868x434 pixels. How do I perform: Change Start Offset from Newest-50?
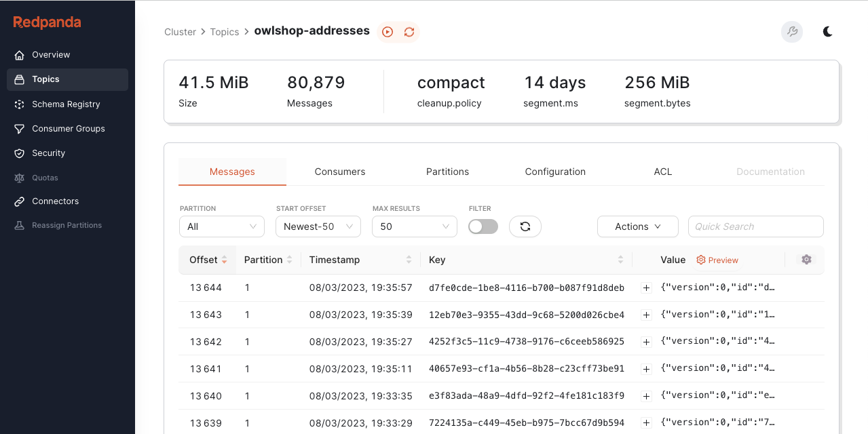[x=318, y=226]
